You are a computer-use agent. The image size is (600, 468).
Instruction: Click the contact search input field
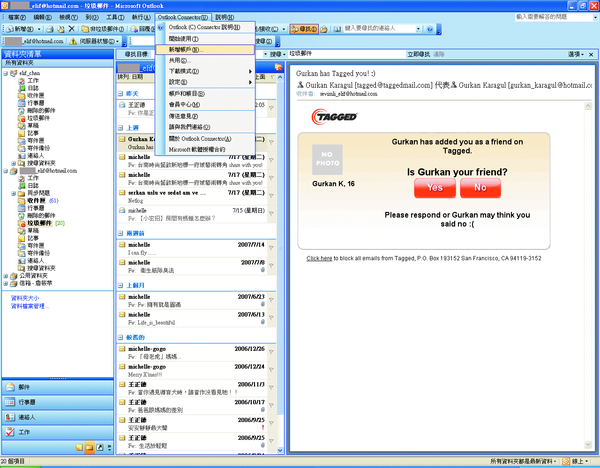(x=379, y=29)
